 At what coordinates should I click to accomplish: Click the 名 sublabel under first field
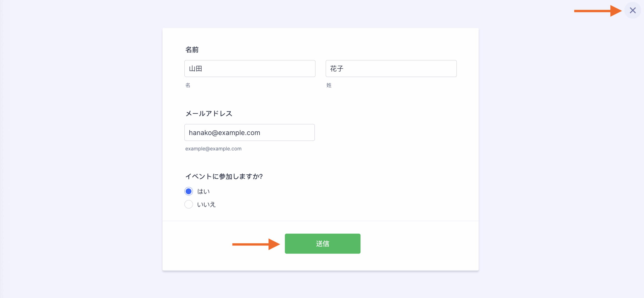click(x=188, y=85)
